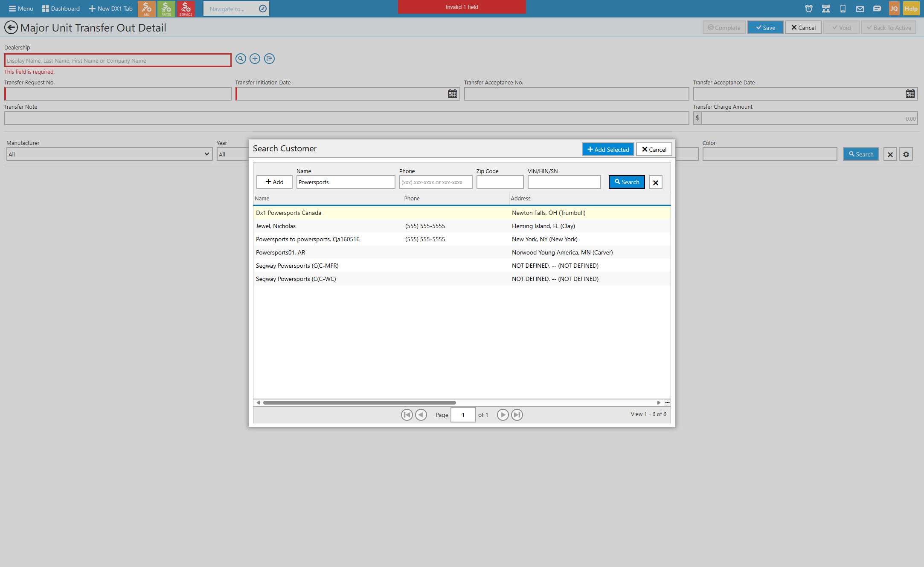Open the SERVICE red module icon
Viewport: 924px width, 567px height.
click(186, 9)
